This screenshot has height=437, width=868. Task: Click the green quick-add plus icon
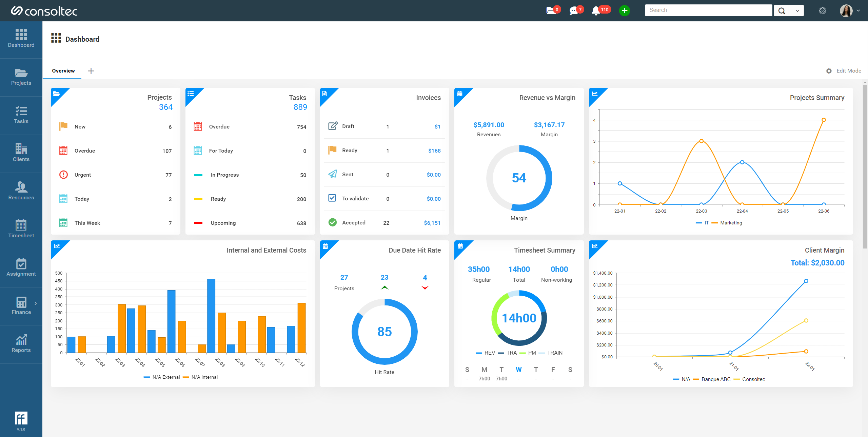[624, 11]
